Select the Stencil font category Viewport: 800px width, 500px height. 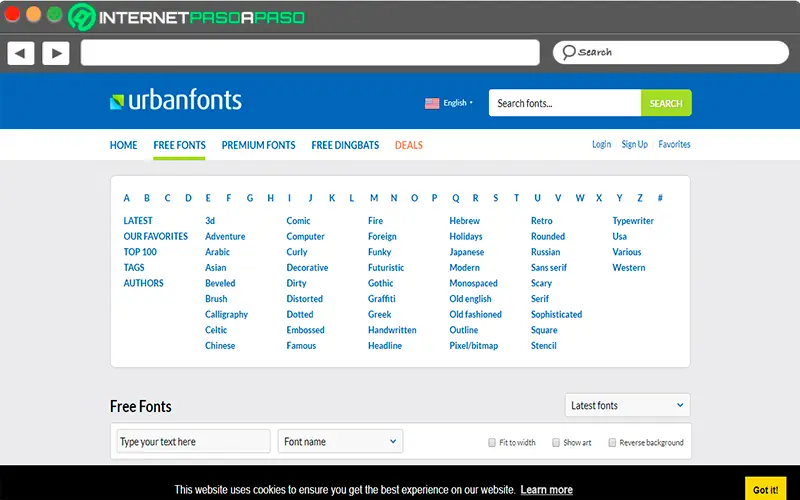543,345
